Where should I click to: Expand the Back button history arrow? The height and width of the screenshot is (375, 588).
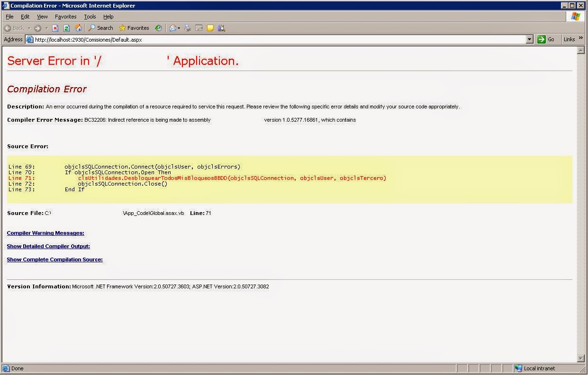point(29,28)
